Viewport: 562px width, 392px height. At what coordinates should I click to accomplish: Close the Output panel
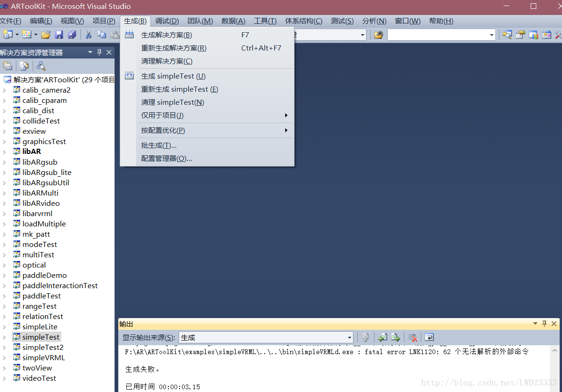pos(554,324)
